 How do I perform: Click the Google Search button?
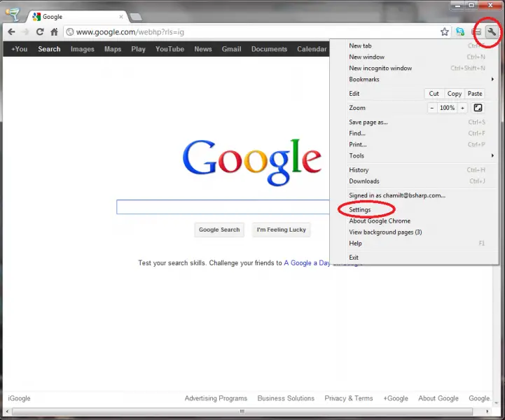click(219, 230)
